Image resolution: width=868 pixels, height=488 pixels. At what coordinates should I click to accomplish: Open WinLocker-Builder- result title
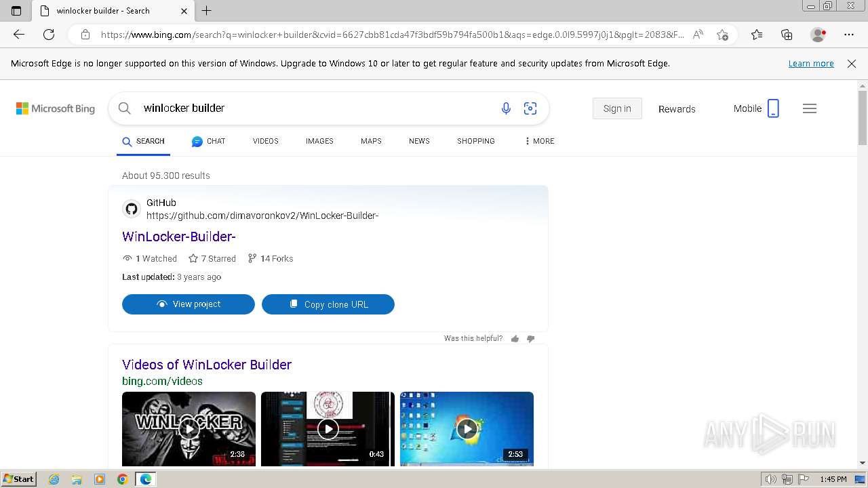[179, 237]
